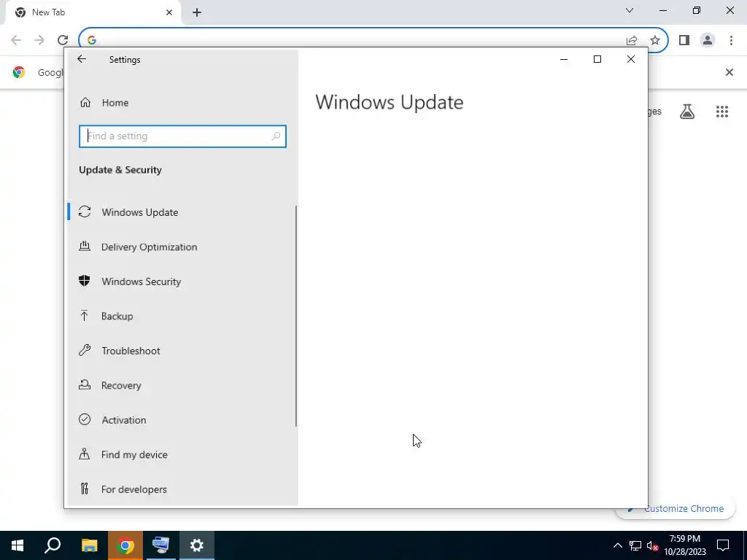This screenshot has height=560, width=747.
Task: Click the Troubleshoot wrench icon
Action: pos(85,351)
